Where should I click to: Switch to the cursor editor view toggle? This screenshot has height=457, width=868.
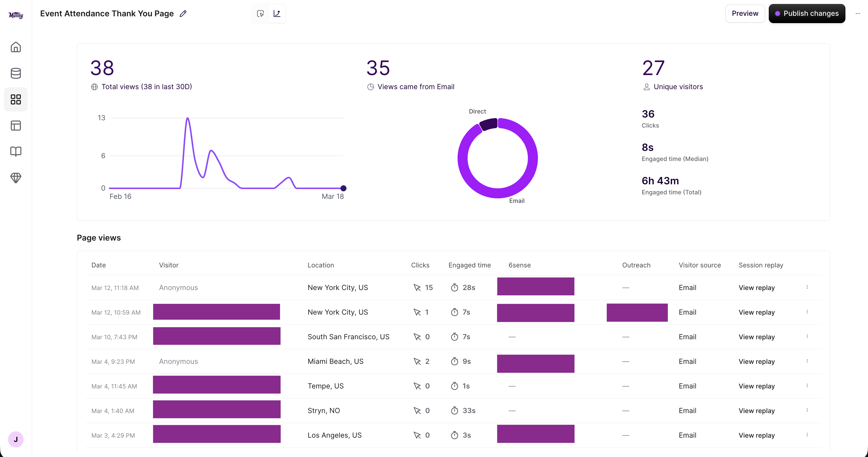(260, 14)
